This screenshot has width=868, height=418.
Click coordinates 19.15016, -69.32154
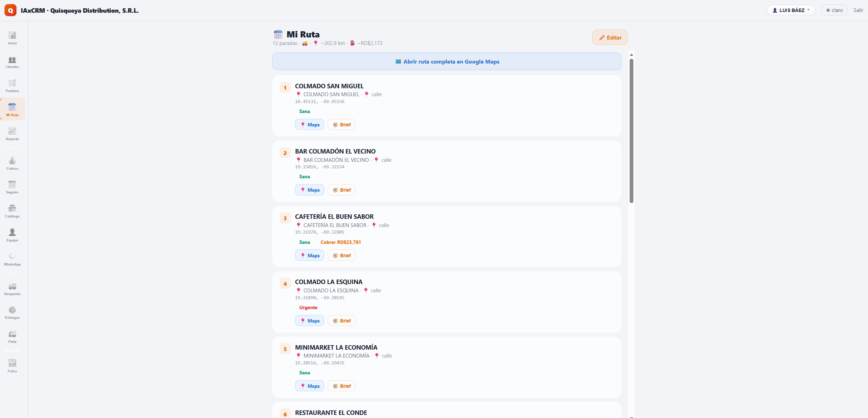(x=319, y=167)
